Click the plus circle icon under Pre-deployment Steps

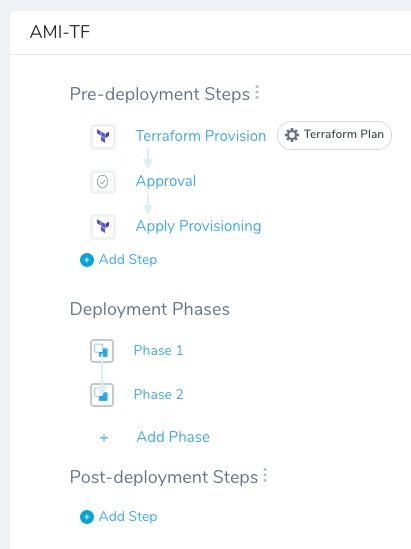[87, 260]
